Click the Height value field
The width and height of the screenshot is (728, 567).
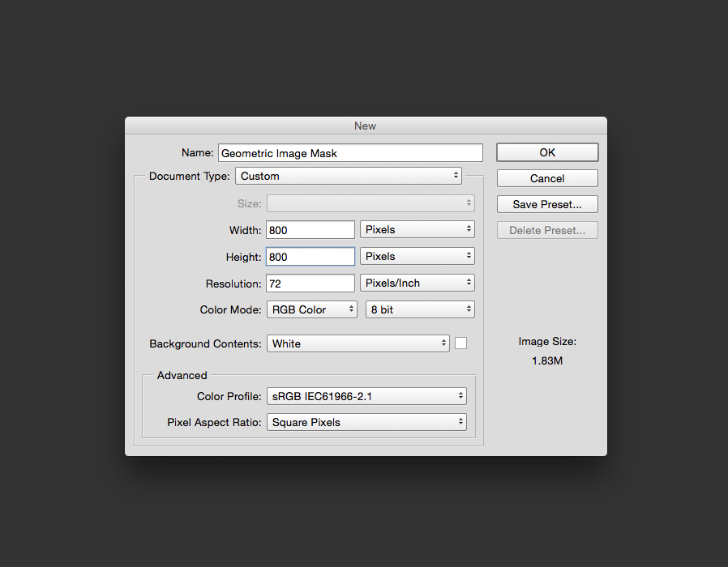tap(310, 257)
